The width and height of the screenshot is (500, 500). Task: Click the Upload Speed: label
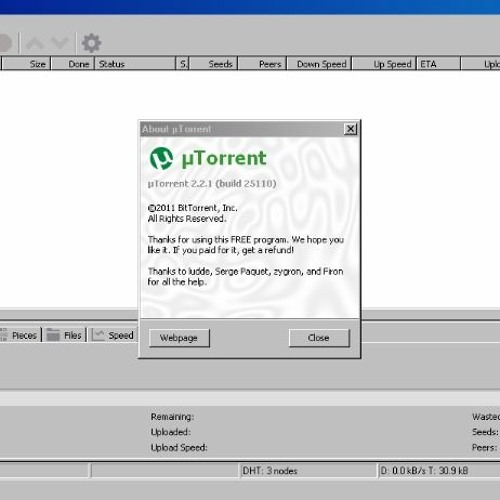179,447
